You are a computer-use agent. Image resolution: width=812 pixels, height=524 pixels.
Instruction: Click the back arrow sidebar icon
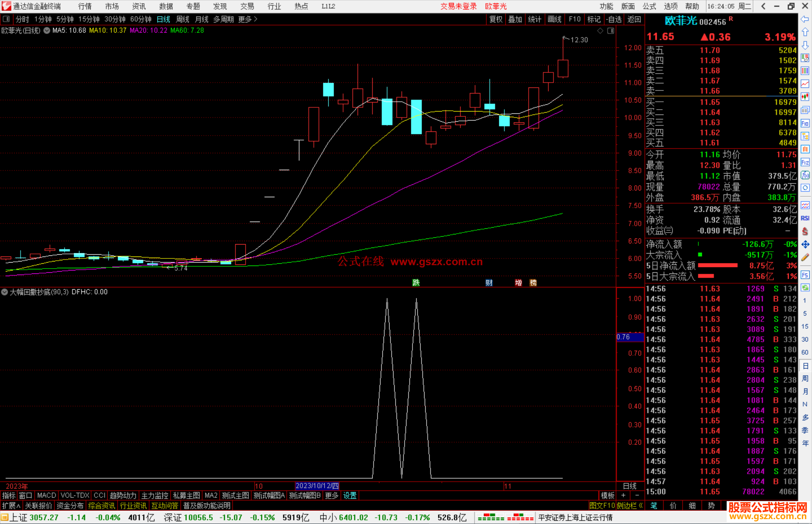[805, 19]
